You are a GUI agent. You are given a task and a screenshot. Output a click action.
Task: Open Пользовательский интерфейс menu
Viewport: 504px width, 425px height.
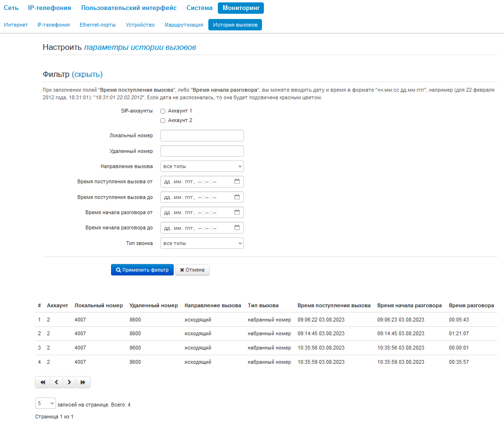pos(129,8)
